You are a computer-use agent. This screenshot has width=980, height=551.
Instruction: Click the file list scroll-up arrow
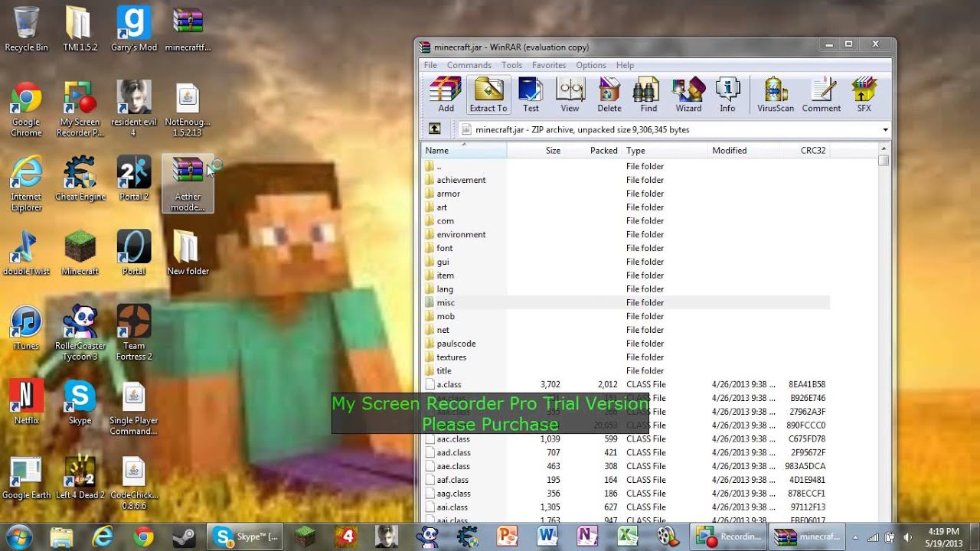884,148
